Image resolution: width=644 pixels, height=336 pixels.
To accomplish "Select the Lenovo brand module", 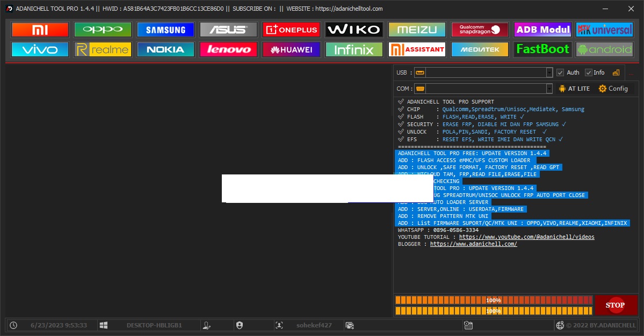I will [x=228, y=49].
